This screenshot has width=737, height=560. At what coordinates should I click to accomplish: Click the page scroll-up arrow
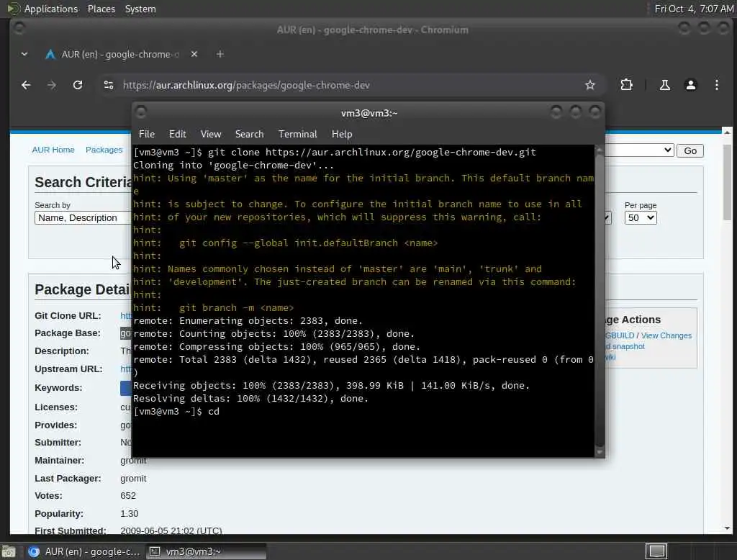click(x=727, y=132)
